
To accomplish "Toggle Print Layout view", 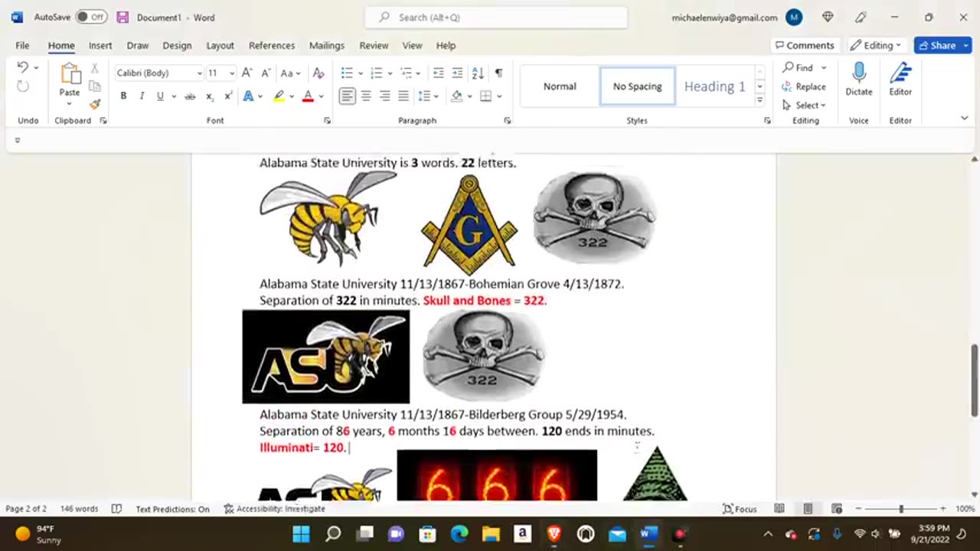I will [808, 509].
